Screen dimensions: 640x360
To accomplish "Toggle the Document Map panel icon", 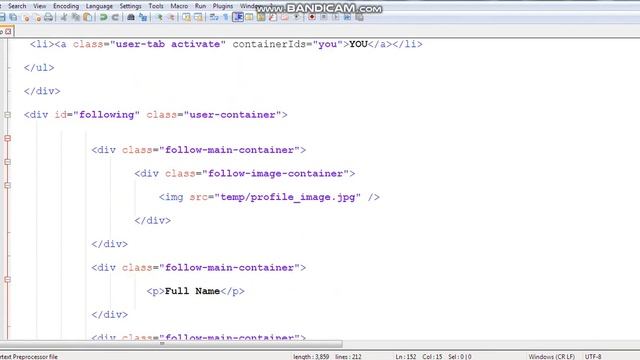I will (x=261, y=17).
